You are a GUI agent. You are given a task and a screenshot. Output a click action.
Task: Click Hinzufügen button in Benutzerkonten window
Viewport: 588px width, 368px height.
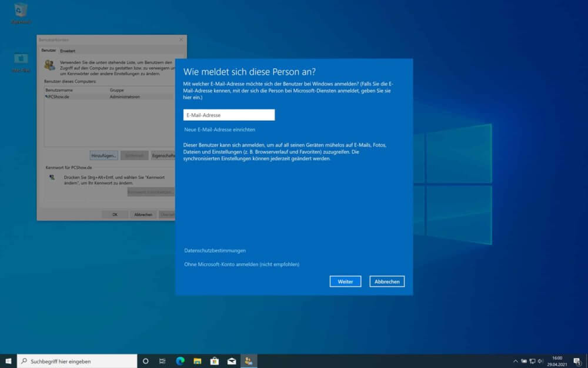pyautogui.click(x=104, y=155)
